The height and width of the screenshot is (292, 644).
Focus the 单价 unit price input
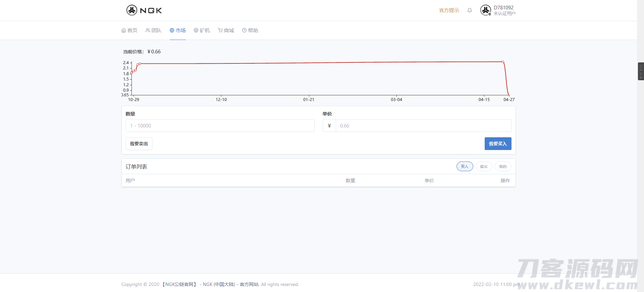pyautogui.click(x=423, y=126)
